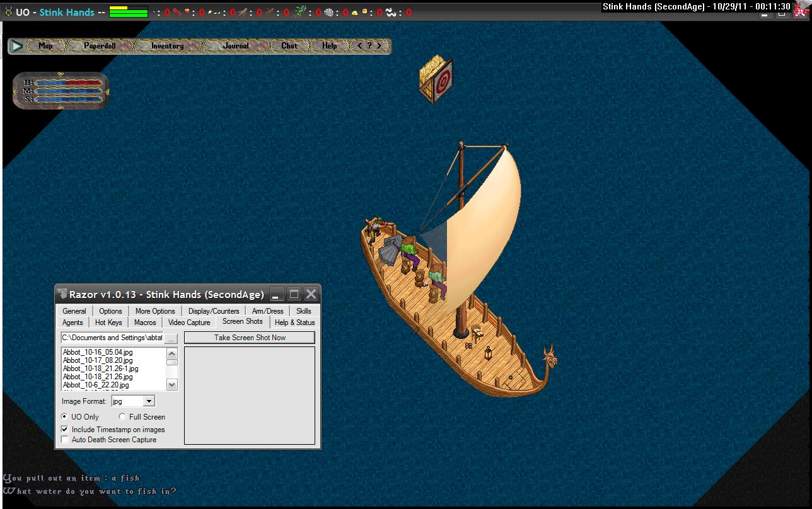Click the < ? > game menu button
Viewport: 812px width, 509px height.
(x=369, y=45)
